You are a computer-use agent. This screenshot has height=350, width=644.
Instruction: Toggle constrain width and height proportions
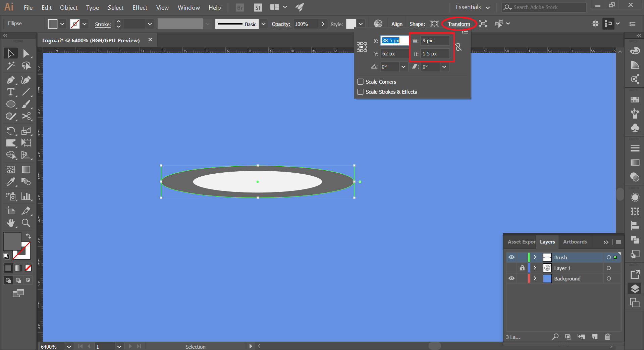pyautogui.click(x=459, y=47)
